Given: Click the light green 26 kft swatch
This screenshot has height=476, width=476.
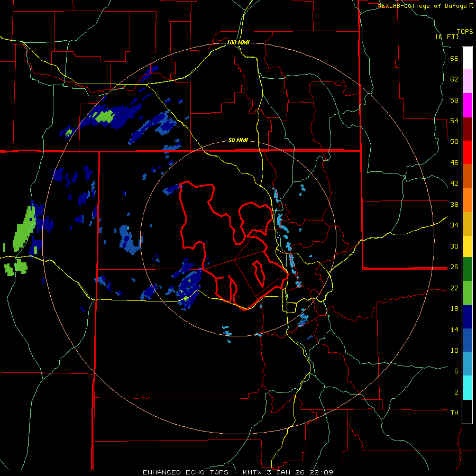Looking at the screenshot, I should [467, 293].
